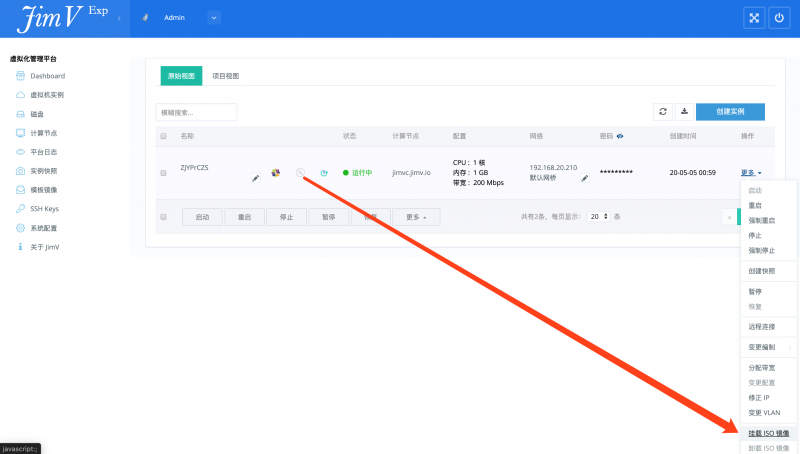The width and height of the screenshot is (800, 454).
Task: Toggle the select-all checkbox in table header
Action: 163,135
